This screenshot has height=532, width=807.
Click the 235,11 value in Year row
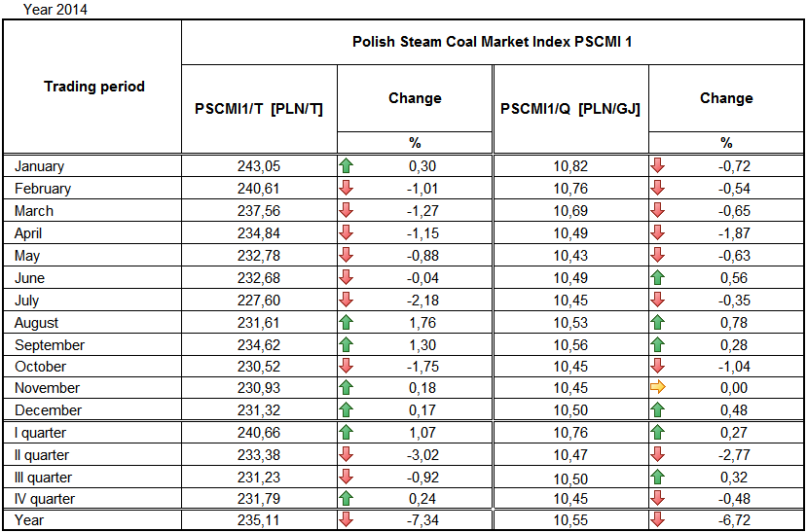(258, 520)
